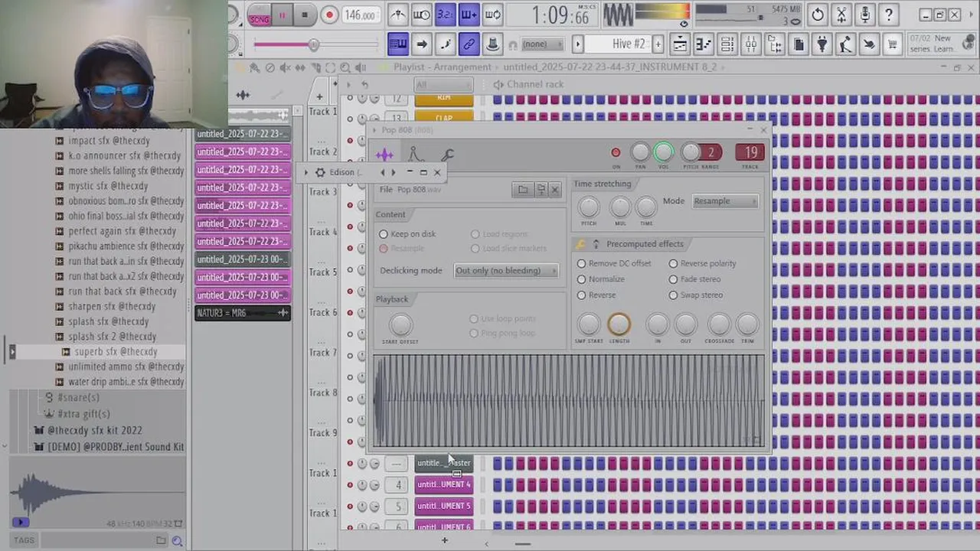The image size is (980, 551).
Task: Click the mixer TRACK number 19
Action: [x=750, y=152]
